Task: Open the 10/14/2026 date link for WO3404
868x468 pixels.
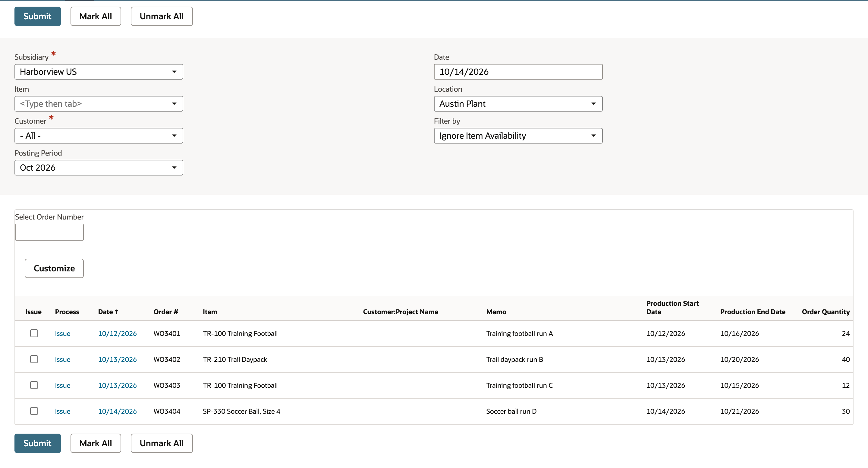Action: tap(117, 411)
